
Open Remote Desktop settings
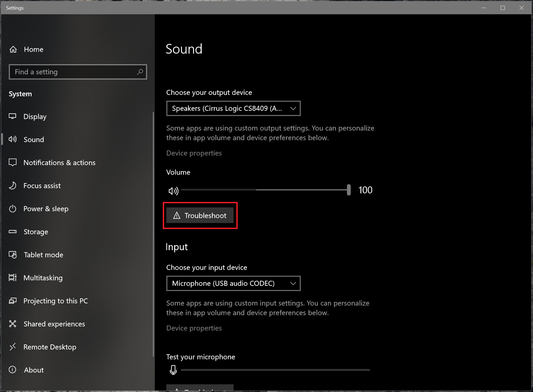pos(50,347)
